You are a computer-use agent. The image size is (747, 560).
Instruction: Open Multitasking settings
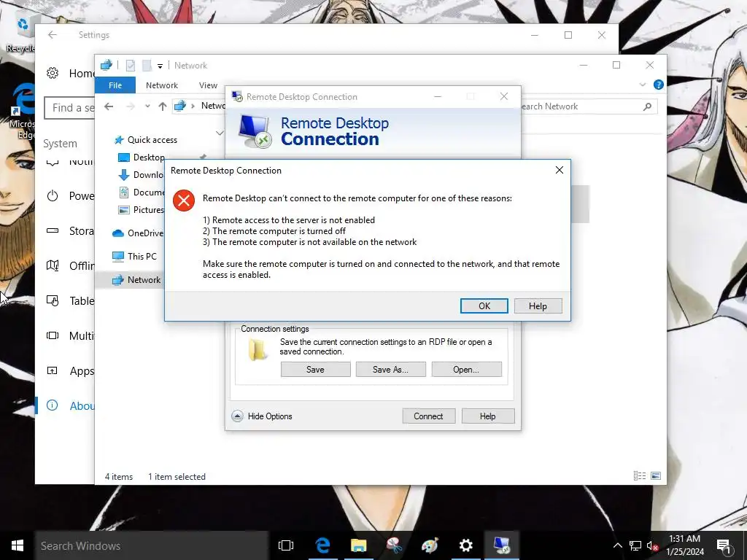70,335
